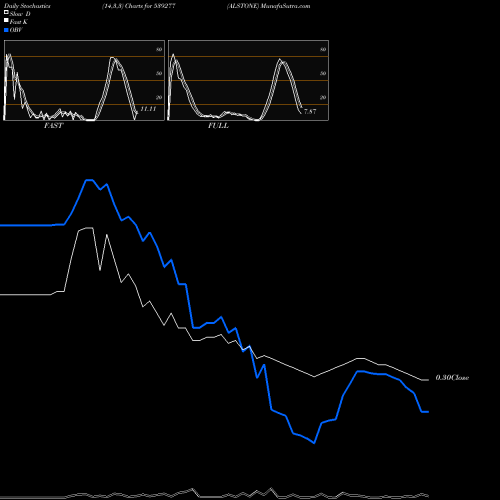Viewport: 500px width, 500px height.
Task: Click the 7.87 value in FULL chart
Action: click(x=310, y=111)
